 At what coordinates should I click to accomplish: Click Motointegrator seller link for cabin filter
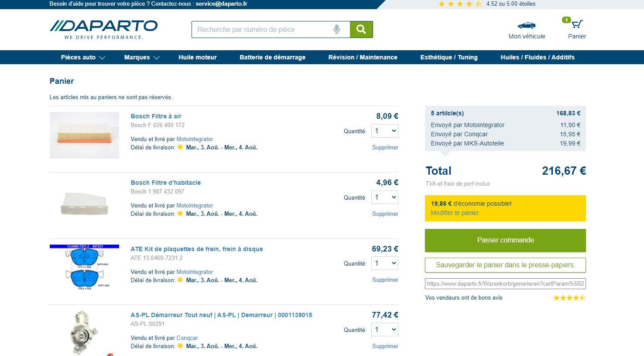(x=195, y=206)
